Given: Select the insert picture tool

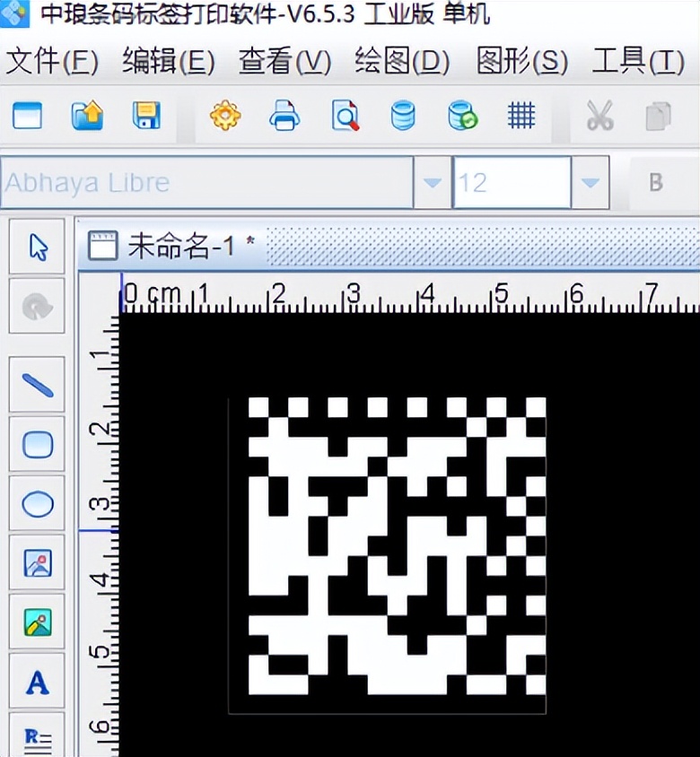Looking at the screenshot, I should [x=37, y=563].
